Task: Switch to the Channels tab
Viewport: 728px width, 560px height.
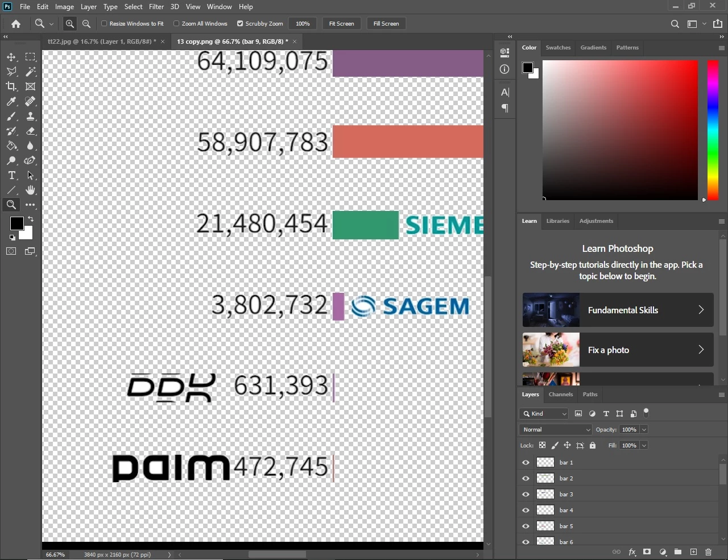Action: (561, 395)
